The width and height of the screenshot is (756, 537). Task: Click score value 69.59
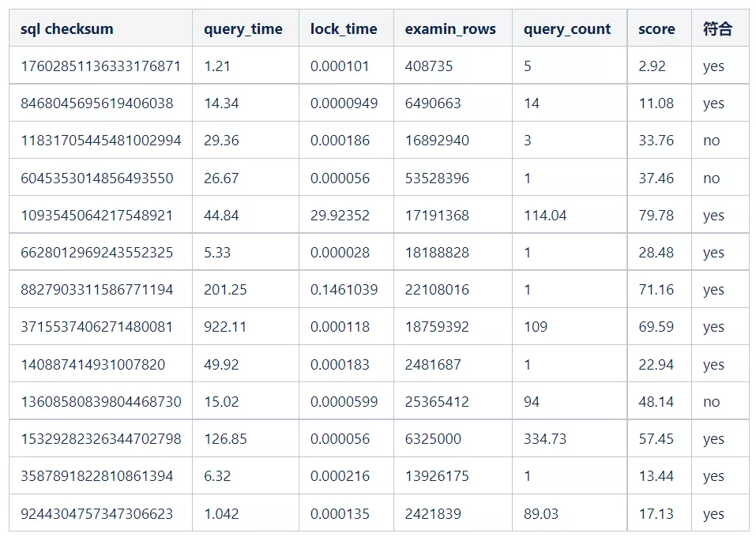point(656,327)
